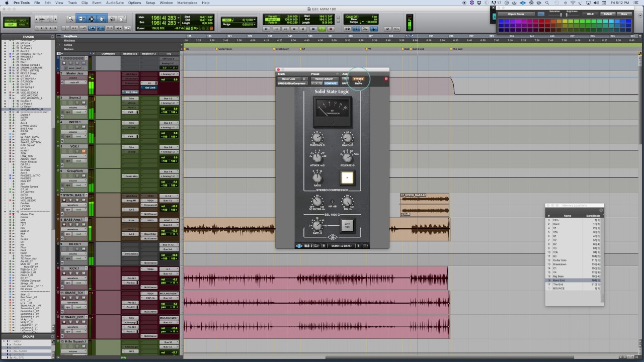This screenshot has height=362, width=644.
Task: Adjust the THRESHOLD knob
Action: 317,137
